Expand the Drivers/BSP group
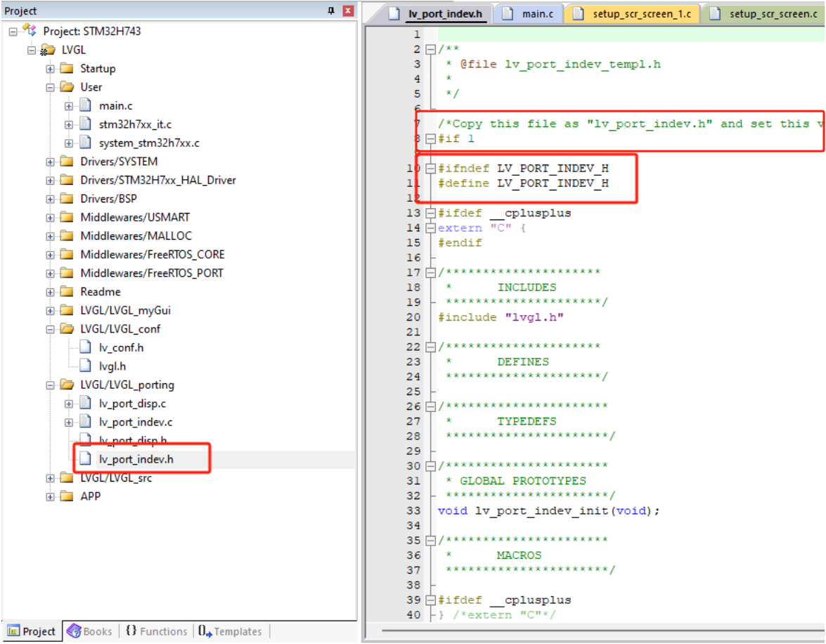 [50, 199]
